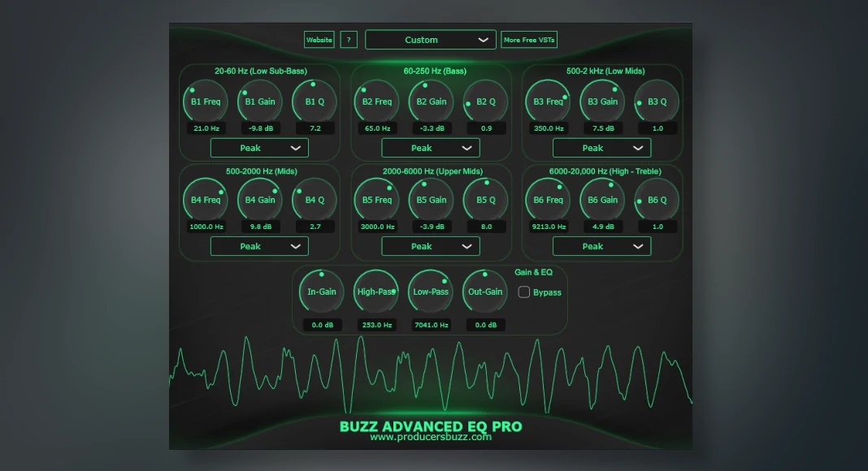
Task: Click the B2 Q knob
Action: [x=485, y=102]
